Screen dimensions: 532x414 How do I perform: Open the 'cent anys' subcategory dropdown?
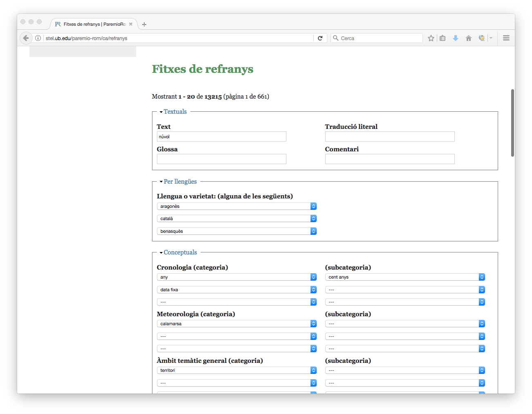[x=405, y=277]
